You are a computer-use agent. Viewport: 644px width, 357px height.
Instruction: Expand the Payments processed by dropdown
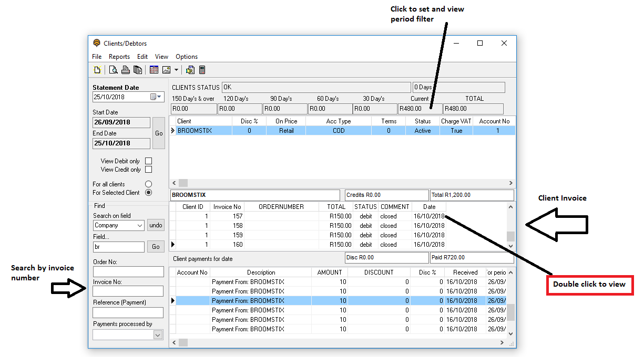(158, 334)
